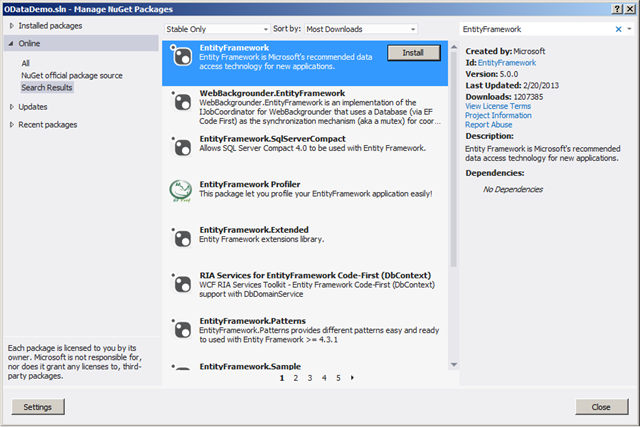
Task: Open the search box history dropdown arrow
Action: click(x=629, y=29)
